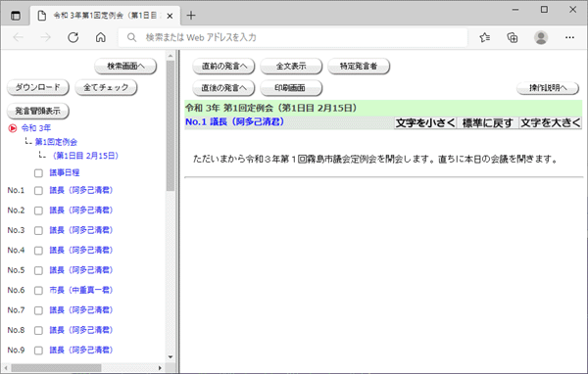Go to the browser home page icon
588x374 pixels.
click(101, 37)
